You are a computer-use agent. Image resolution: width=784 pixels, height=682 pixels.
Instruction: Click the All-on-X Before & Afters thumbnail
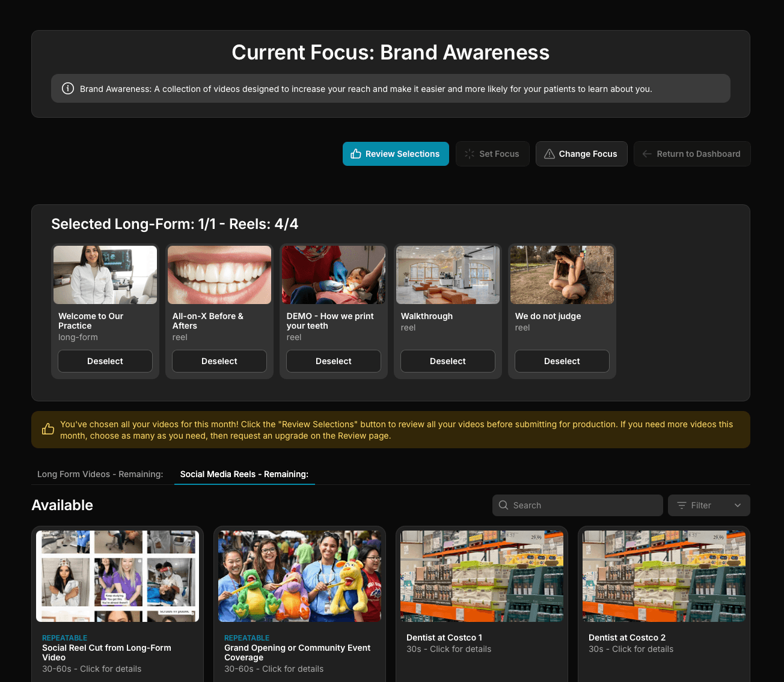coord(219,275)
